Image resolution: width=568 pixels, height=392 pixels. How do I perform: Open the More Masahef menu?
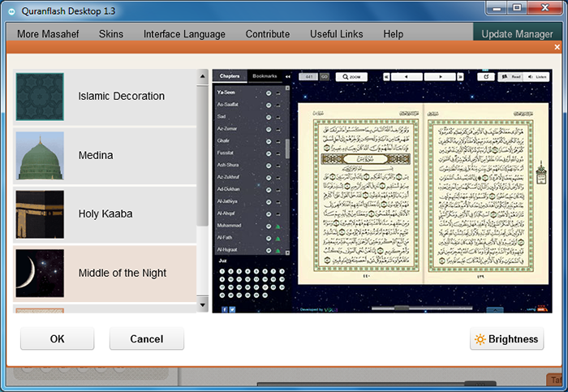coord(49,34)
